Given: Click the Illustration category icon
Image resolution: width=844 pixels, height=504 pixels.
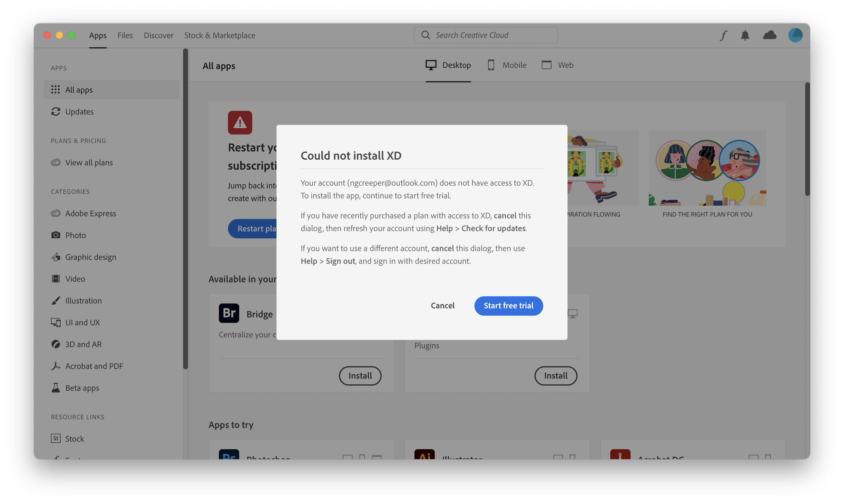Looking at the screenshot, I should tap(55, 300).
